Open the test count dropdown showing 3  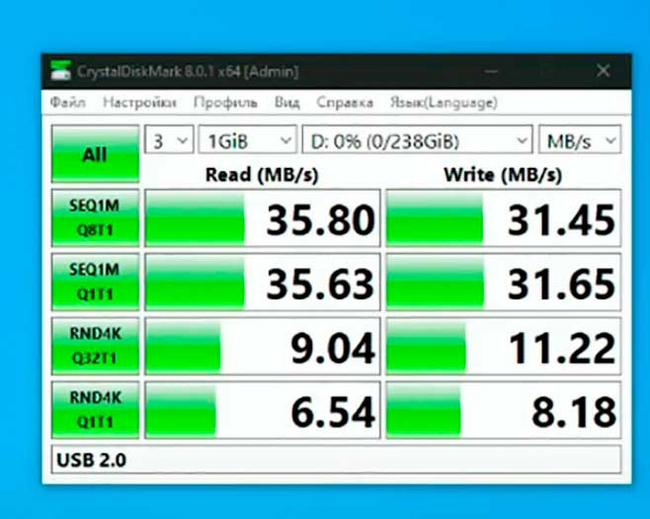tap(169, 141)
